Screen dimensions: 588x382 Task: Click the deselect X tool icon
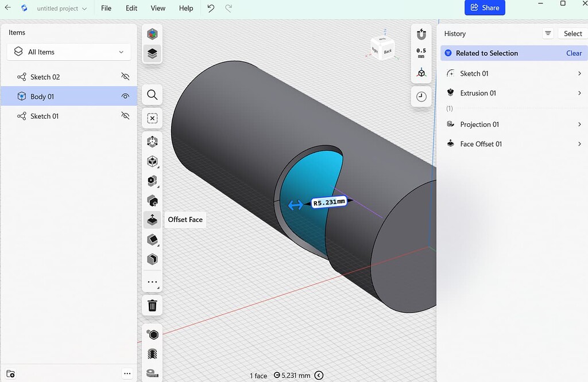(152, 118)
